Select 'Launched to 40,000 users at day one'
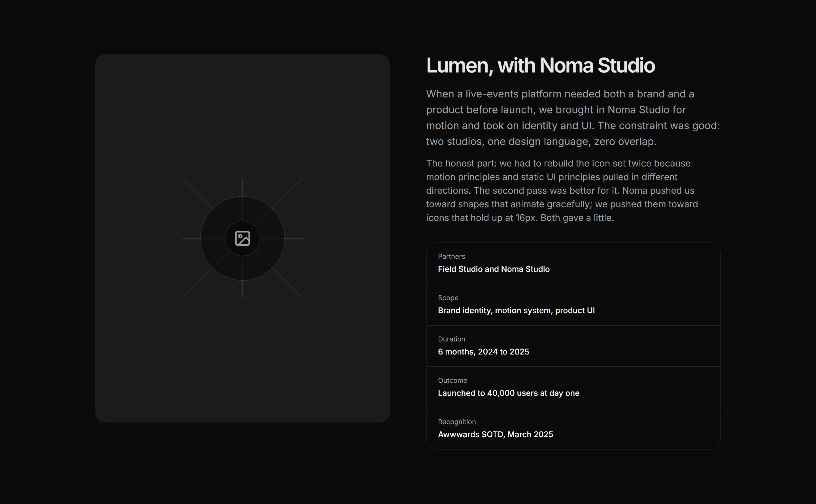 click(x=509, y=393)
